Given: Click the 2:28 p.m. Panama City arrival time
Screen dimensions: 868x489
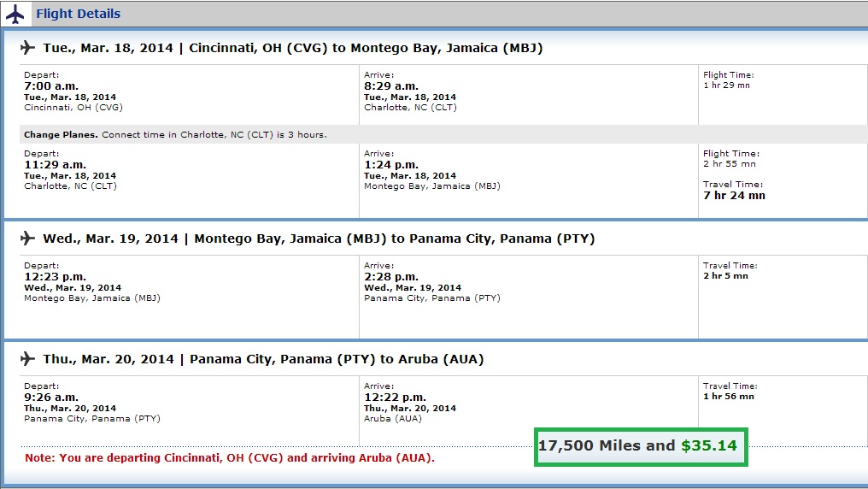Looking at the screenshot, I should (x=391, y=277).
